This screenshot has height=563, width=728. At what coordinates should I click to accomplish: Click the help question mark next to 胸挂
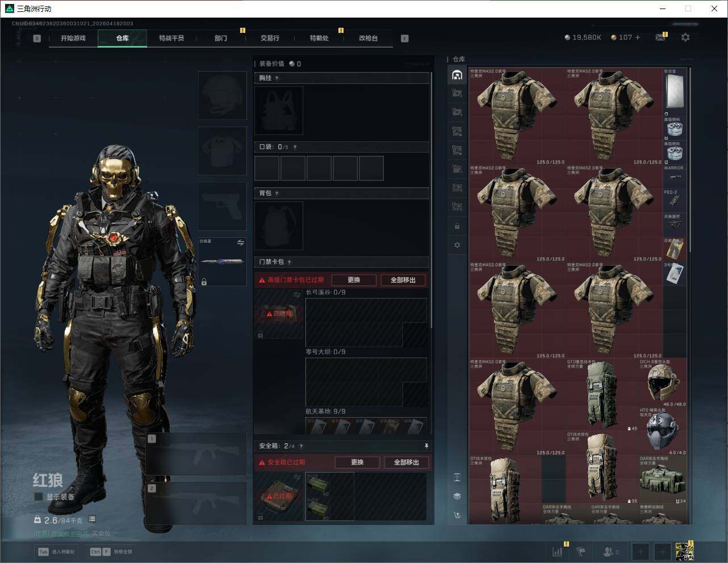pos(277,78)
